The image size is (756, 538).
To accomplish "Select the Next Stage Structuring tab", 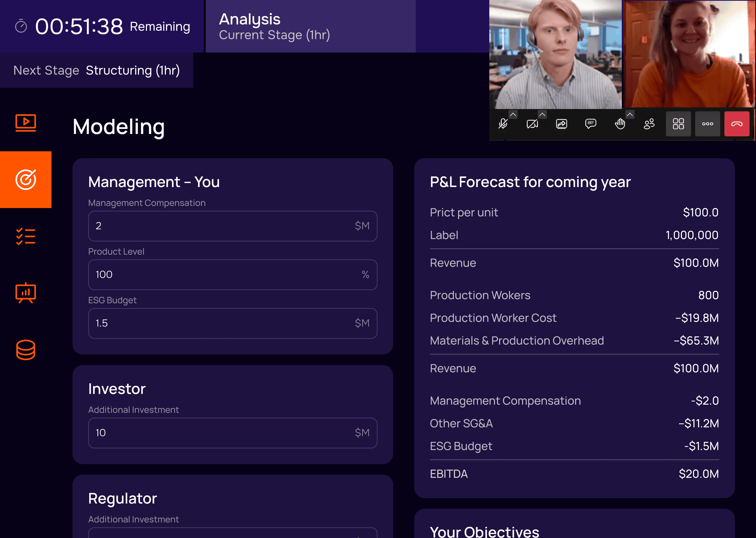I will pyautogui.click(x=96, y=70).
